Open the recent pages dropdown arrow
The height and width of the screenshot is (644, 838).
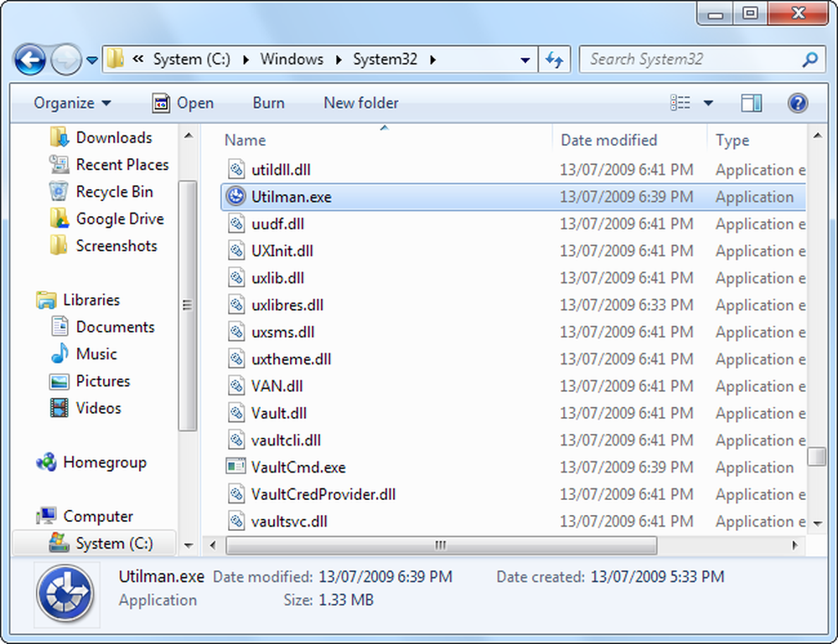pyautogui.click(x=92, y=59)
